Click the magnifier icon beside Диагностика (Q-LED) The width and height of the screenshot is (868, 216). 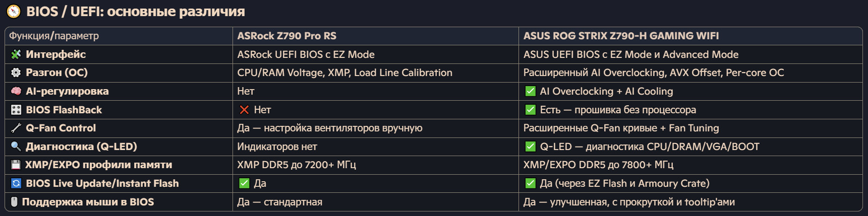[16, 147]
